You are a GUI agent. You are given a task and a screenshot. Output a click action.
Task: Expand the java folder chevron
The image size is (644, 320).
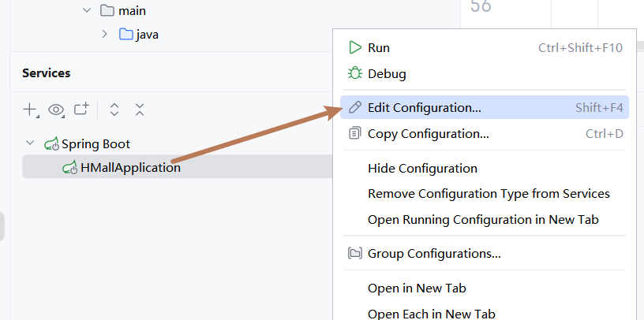[104, 34]
